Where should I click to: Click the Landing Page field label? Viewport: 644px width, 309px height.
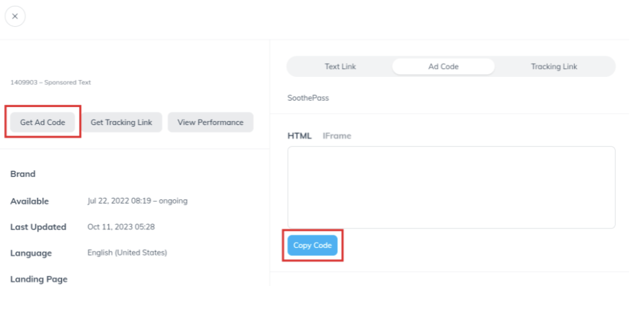39,279
